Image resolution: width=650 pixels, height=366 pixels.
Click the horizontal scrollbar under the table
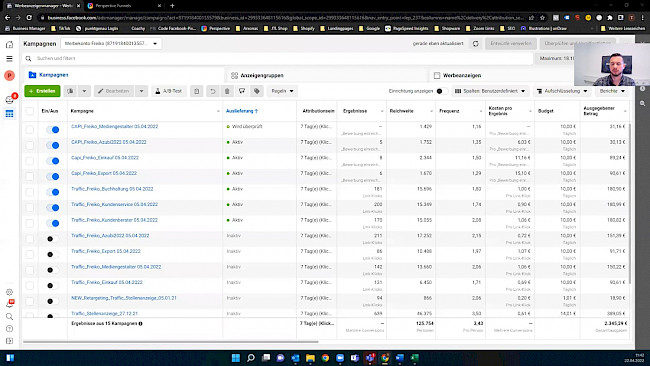click(170, 342)
